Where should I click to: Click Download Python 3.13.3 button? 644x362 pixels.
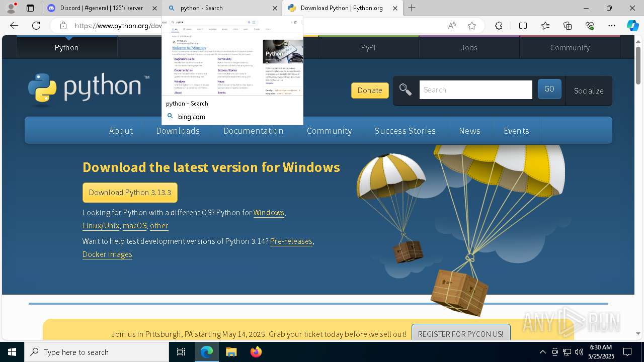[x=130, y=193]
